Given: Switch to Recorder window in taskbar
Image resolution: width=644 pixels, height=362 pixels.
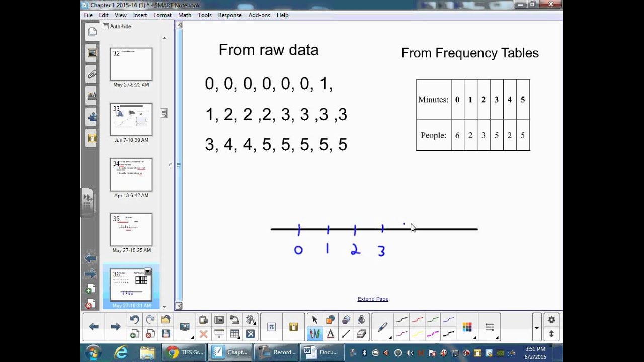Looking at the screenshot, I should pyautogui.click(x=277, y=352).
